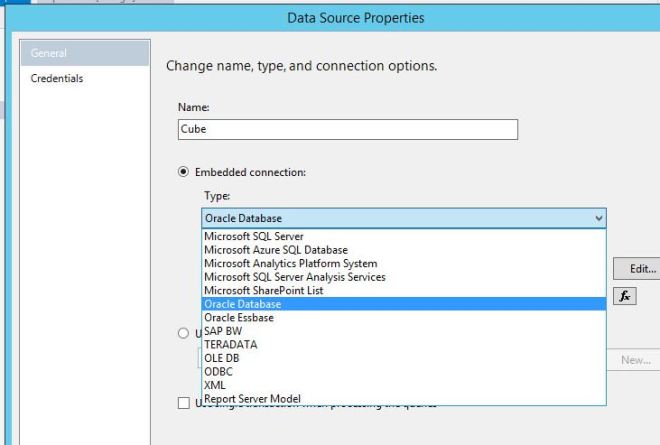Select the shared data source radio button
The width and height of the screenshot is (660, 445).
click(184, 333)
